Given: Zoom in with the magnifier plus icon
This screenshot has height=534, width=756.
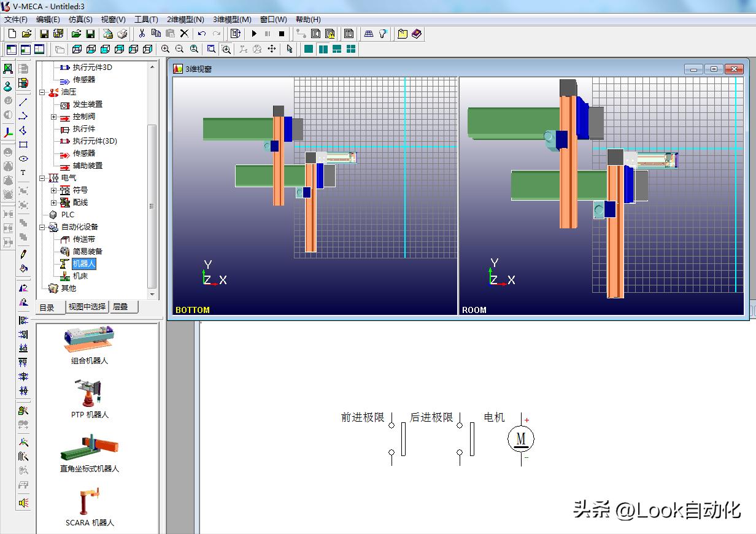Looking at the screenshot, I should pyautogui.click(x=164, y=48).
